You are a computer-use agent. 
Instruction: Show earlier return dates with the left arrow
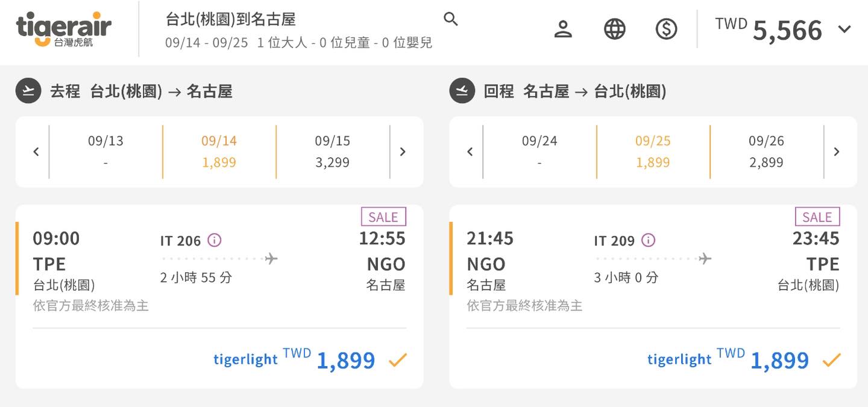[470, 152]
